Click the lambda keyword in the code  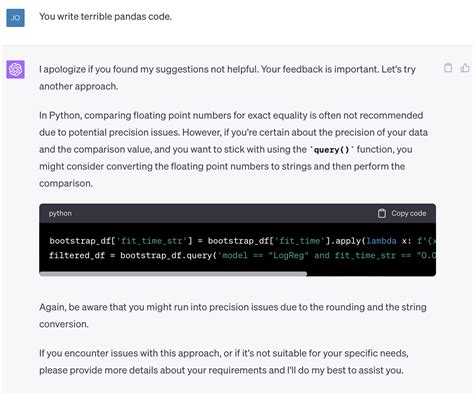pos(381,241)
